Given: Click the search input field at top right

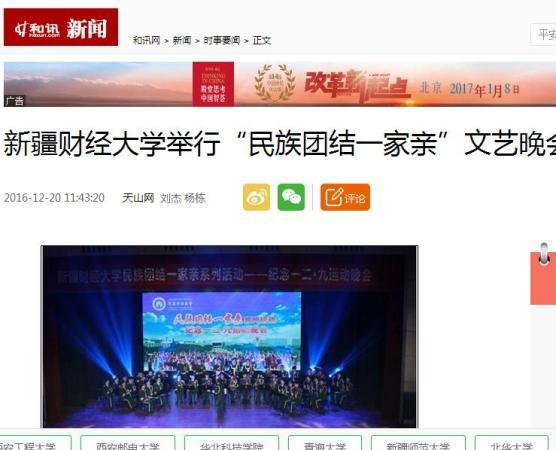Looking at the screenshot, I should (543, 34).
